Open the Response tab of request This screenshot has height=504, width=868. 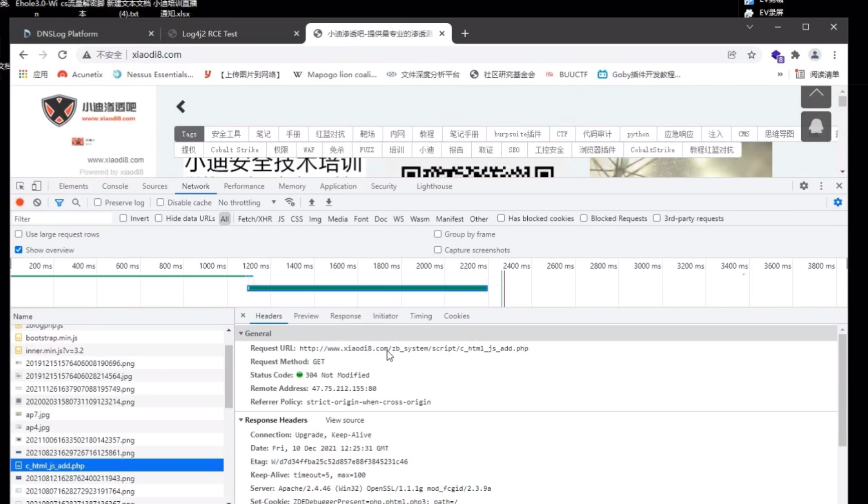pyautogui.click(x=345, y=316)
